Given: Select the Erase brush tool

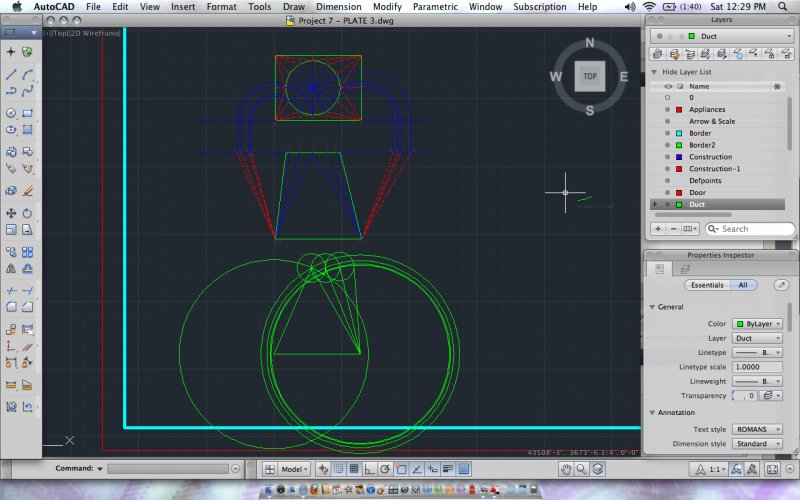Looking at the screenshot, I should tap(28, 191).
